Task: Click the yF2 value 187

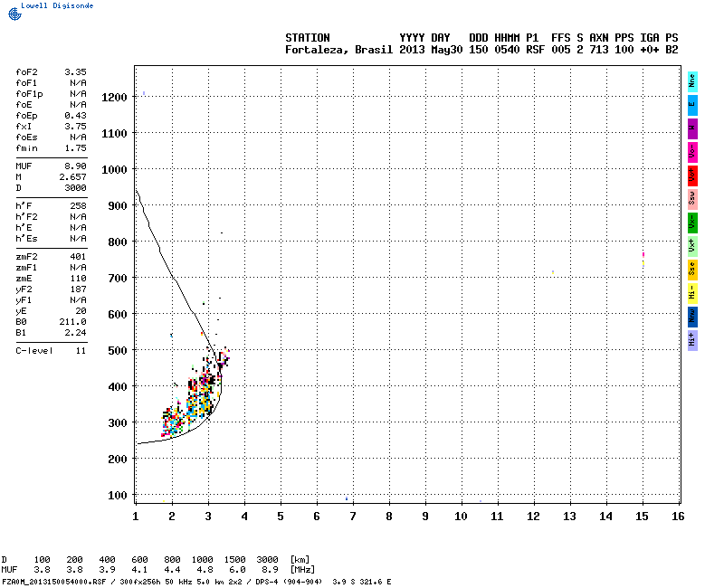Action: (x=78, y=289)
